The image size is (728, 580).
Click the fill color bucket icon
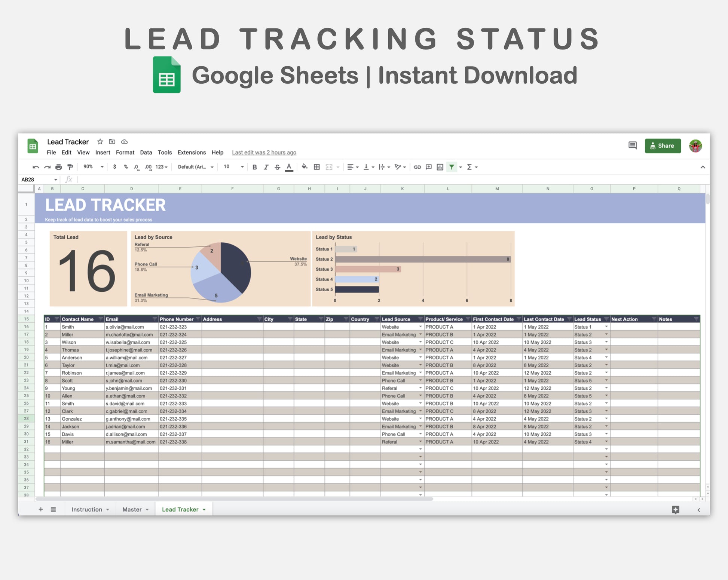click(305, 167)
